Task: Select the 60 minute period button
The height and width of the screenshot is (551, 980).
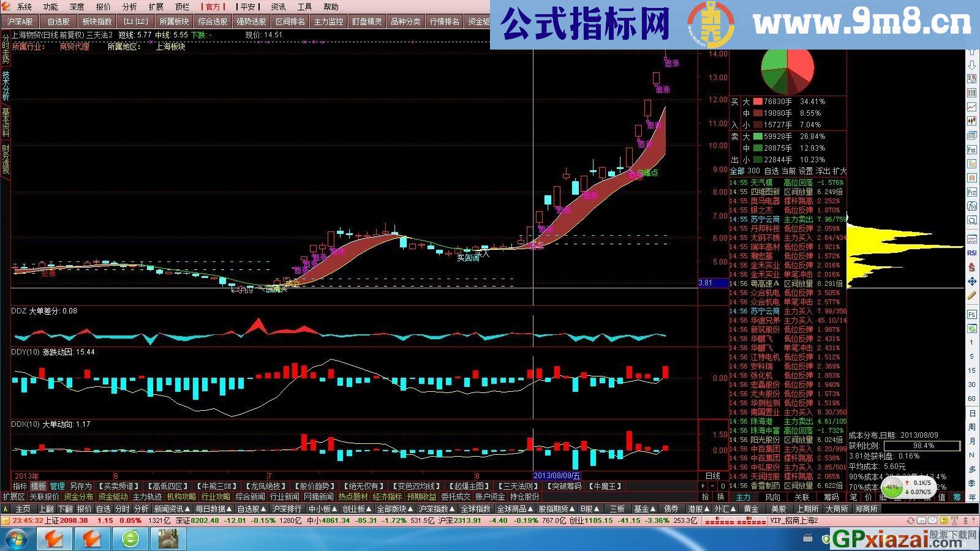Action: point(972,399)
